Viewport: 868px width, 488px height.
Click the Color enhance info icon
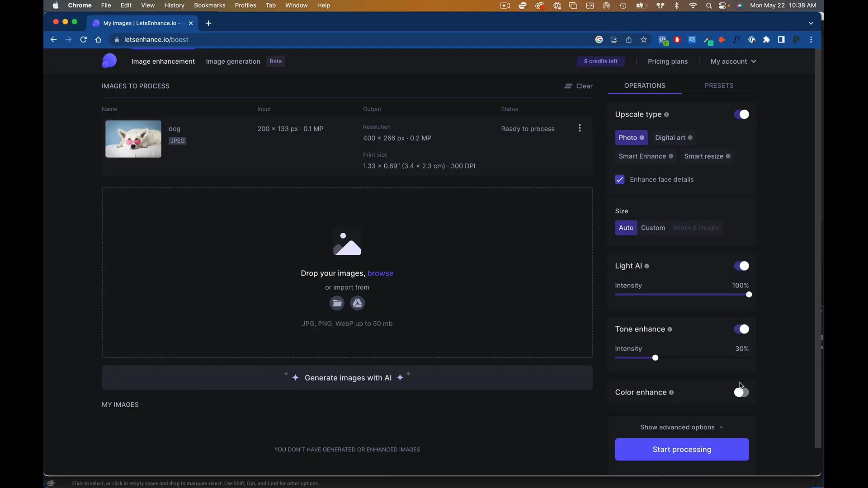tap(671, 393)
